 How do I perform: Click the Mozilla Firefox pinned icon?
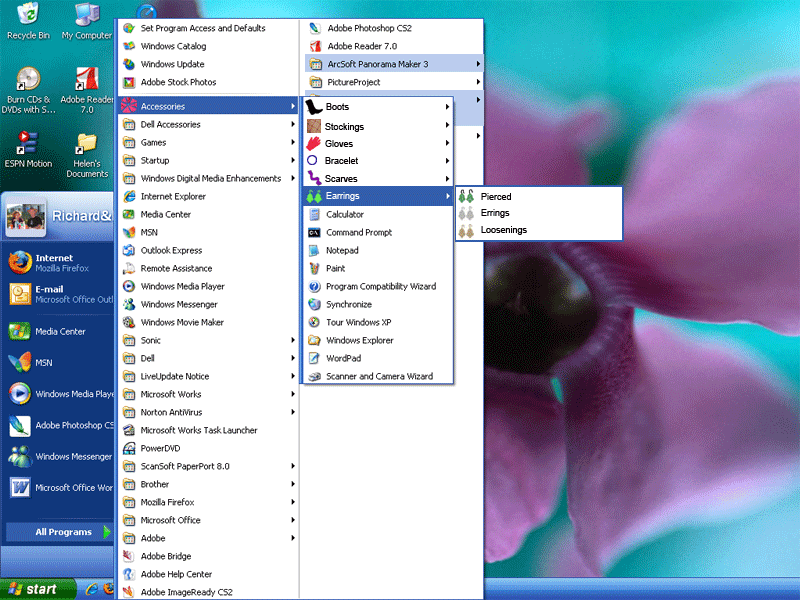coord(20,262)
